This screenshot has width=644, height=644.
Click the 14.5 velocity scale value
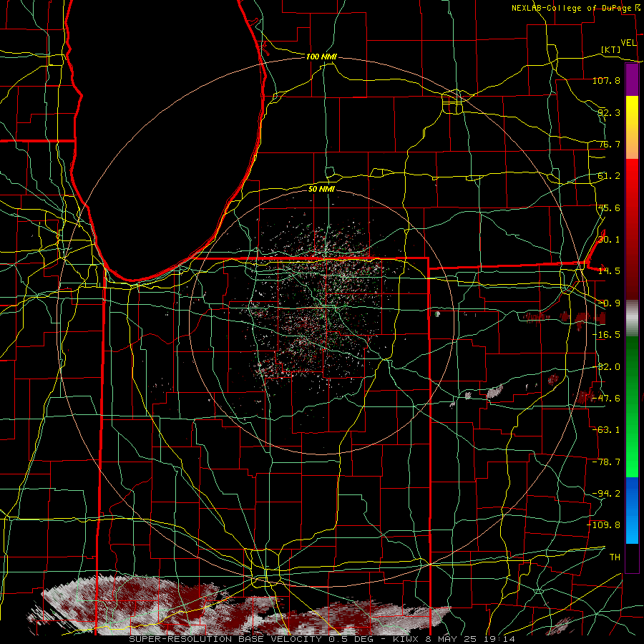tap(609, 271)
